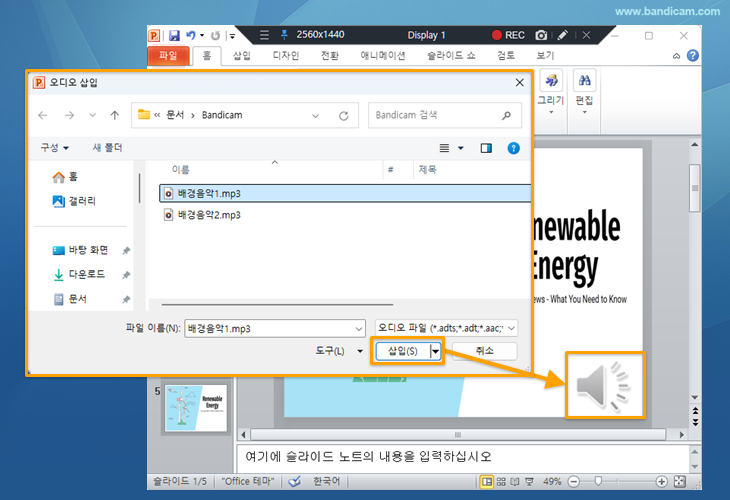Open the 구성 organize menu
Screen dimensions: 730x500
pyautogui.click(x=54, y=148)
